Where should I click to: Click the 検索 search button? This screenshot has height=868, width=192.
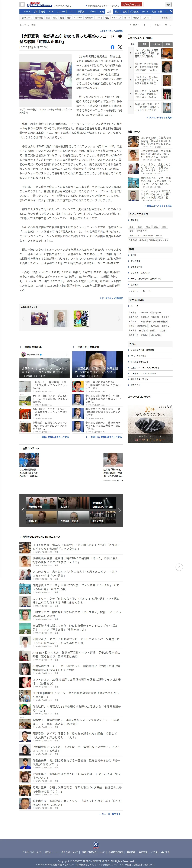(169, 5)
